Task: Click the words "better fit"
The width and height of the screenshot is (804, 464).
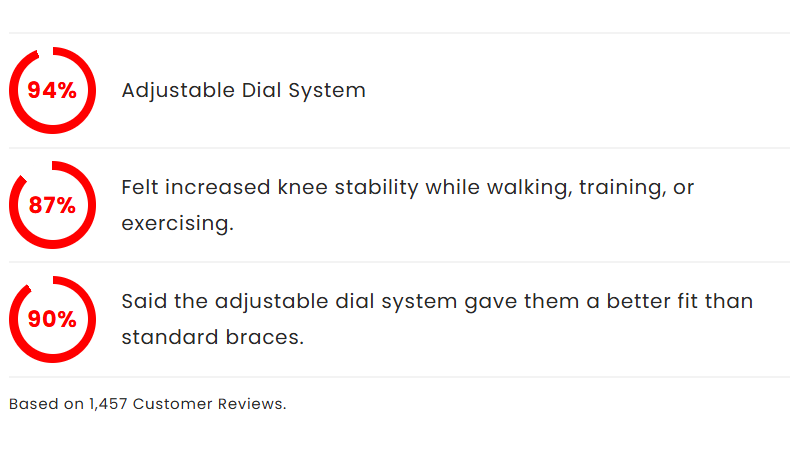Action: coord(657,301)
